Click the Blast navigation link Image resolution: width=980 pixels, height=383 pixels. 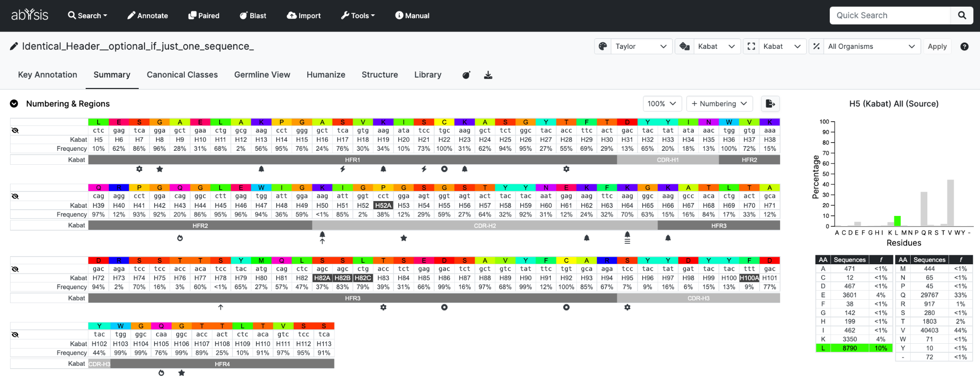click(x=253, y=16)
